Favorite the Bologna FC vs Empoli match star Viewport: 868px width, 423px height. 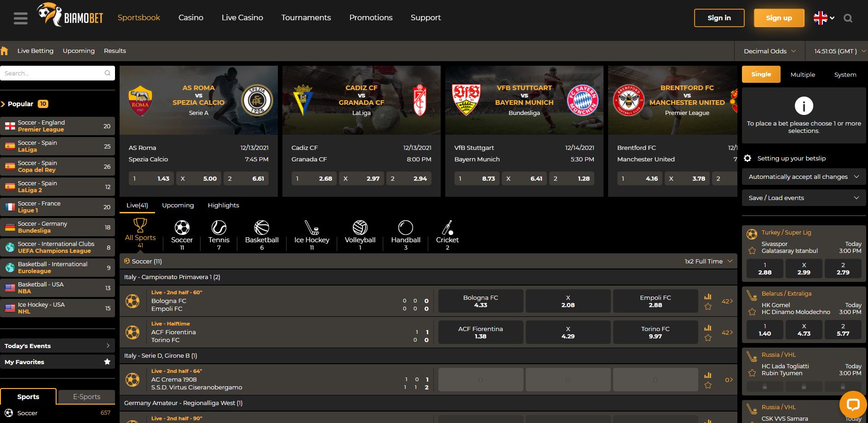[x=708, y=307]
